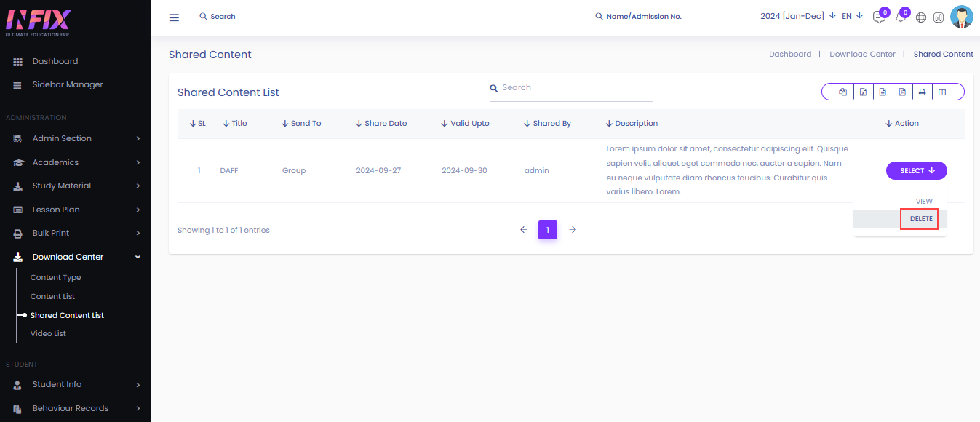Expand Study Material menu
Image resolution: width=980 pixels, height=422 pixels.
click(x=76, y=186)
